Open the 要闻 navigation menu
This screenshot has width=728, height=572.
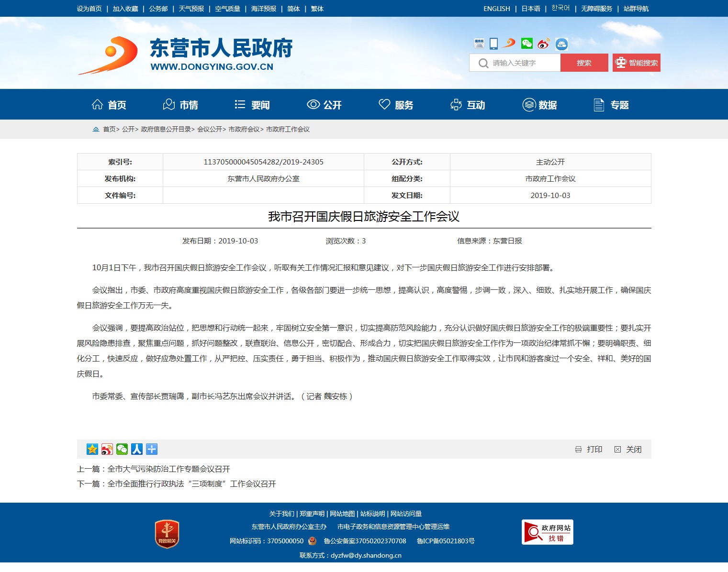tap(253, 105)
